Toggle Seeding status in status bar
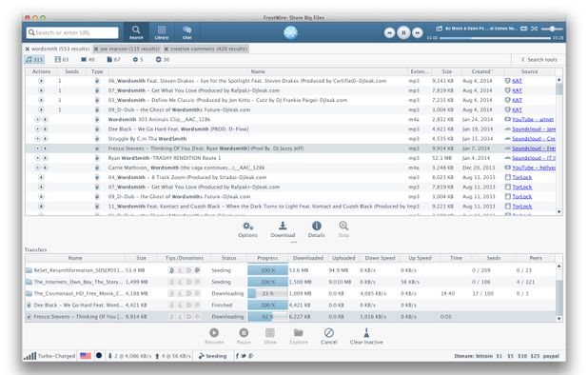The height and width of the screenshot is (375, 588). point(212,356)
